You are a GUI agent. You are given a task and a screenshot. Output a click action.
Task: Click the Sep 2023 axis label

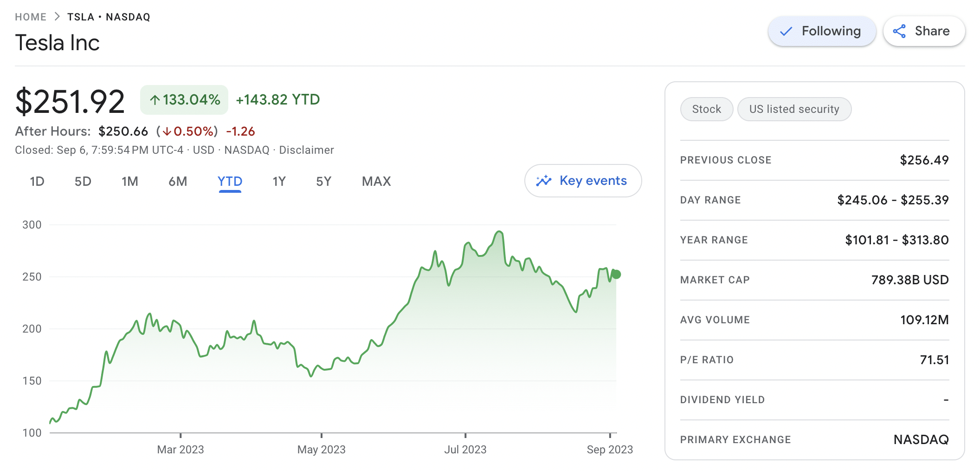[610, 450]
